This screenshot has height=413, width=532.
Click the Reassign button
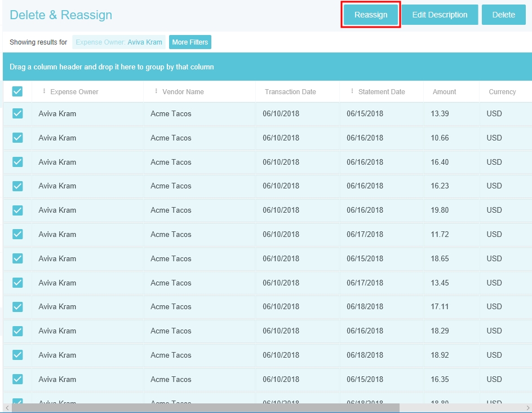371,15
